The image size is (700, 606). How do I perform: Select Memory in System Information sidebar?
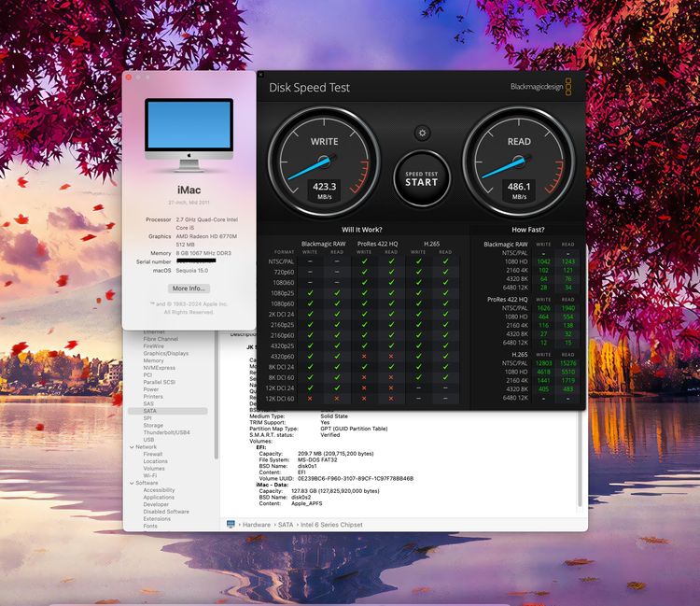coord(153,360)
